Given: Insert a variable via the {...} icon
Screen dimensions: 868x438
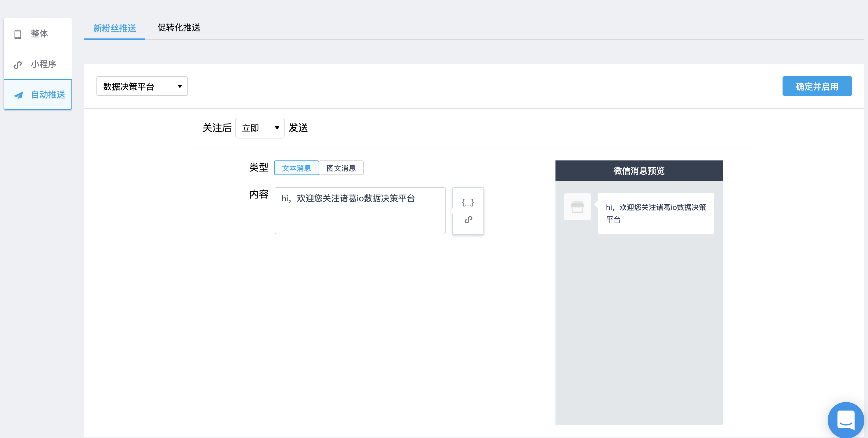Looking at the screenshot, I should pyautogui.click(x=468, y=202).
